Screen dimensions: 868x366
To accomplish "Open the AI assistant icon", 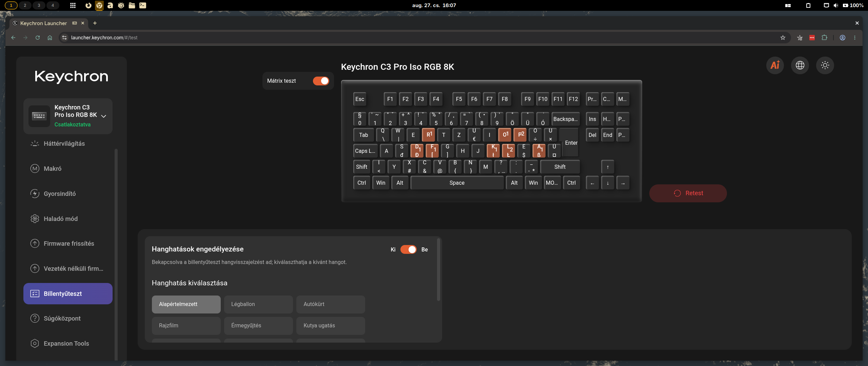I will (775, 65).
